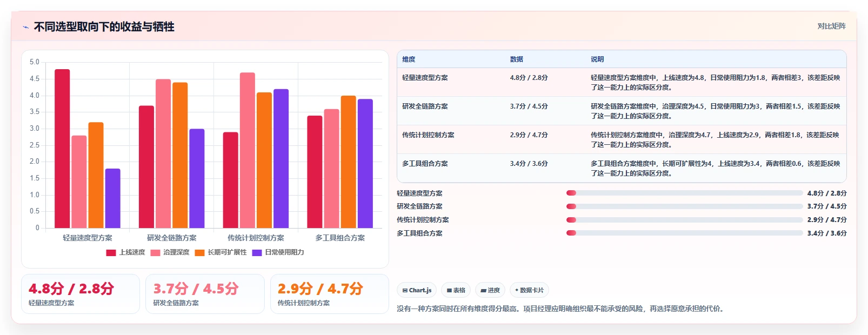This screenshot has width=868, height=335.
Task: Click the pink 治理深度 bar of 传统计划控制方案
Action: point(248,150)
